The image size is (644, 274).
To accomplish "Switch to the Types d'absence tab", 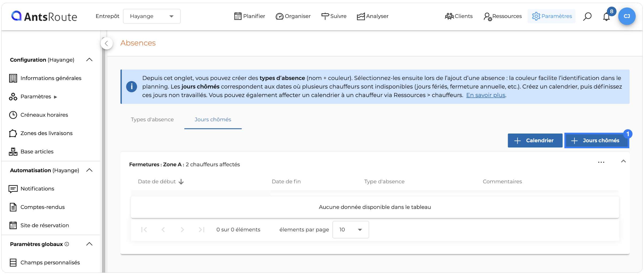I will click(152, 120).
